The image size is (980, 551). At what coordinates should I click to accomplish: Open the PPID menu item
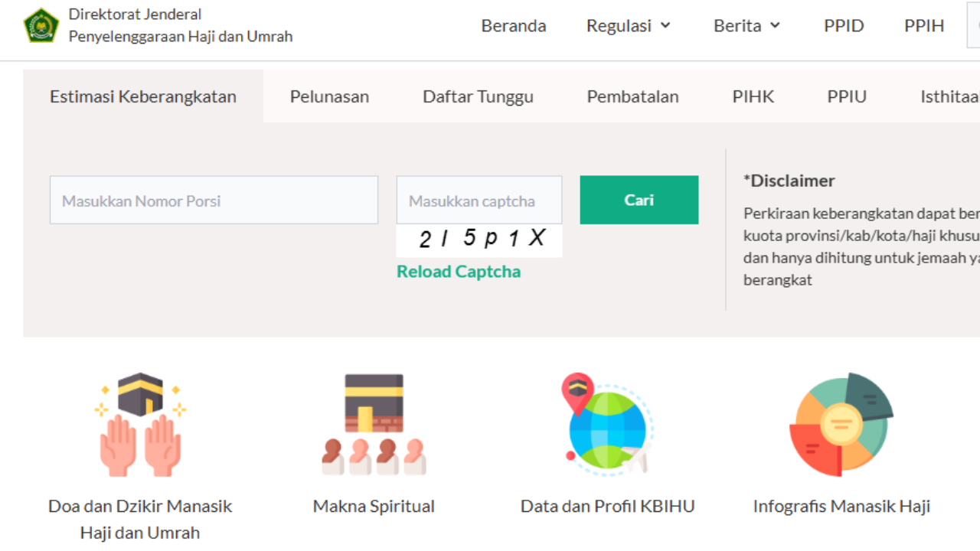(x=844, y=25)
